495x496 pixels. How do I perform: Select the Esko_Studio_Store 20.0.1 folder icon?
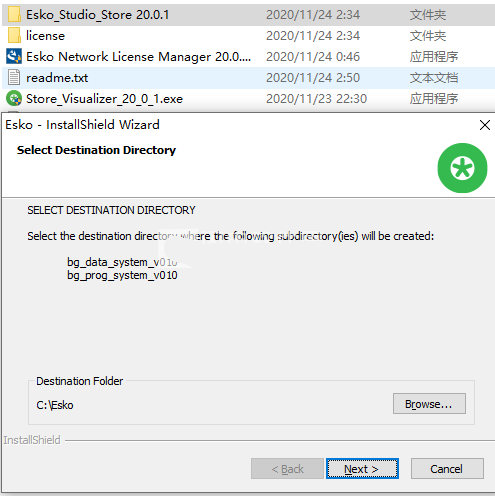(x=14, y=15)
